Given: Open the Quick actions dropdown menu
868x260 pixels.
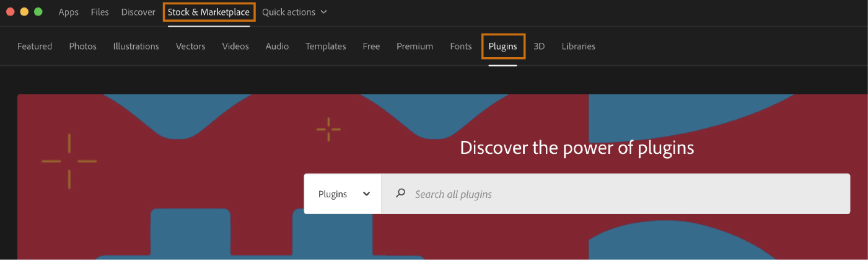Looking at the screenshot, I should [x=294, y=12].
